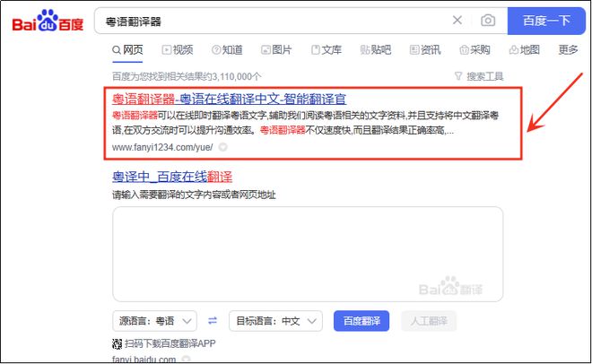Screen dimensions: 592x364
Task: Open image search via the camera icon
Action: pos(488,21)
